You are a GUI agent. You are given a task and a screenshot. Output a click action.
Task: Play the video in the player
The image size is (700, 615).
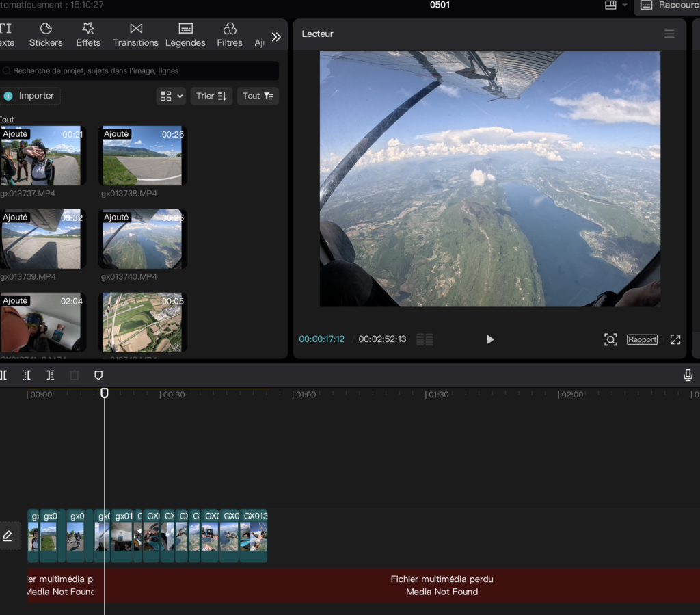(489, 339)
